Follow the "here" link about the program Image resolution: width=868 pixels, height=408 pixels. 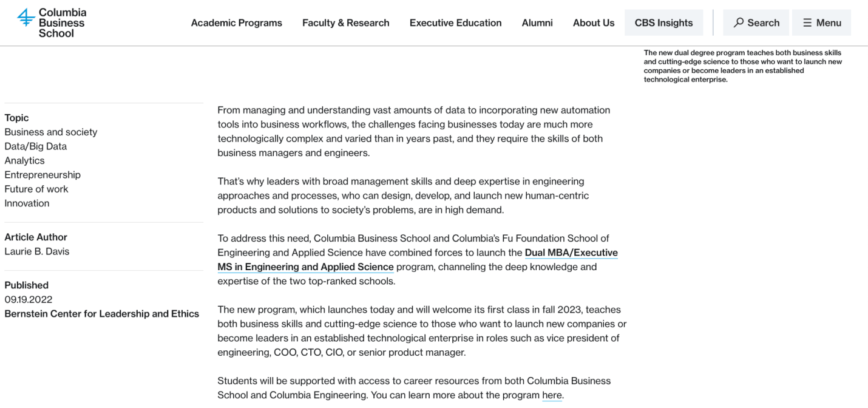click(x=552, y=395)
